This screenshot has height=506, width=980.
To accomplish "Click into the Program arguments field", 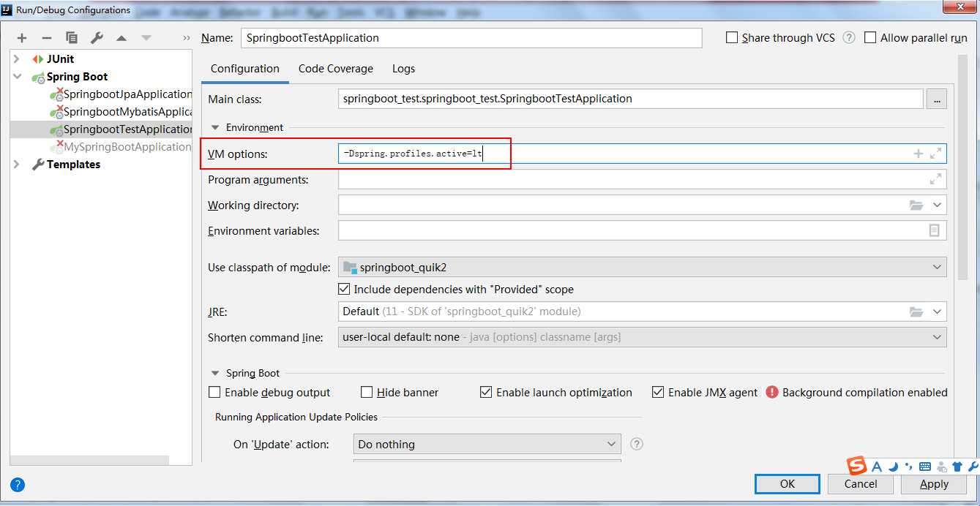I will click(642, 179).
